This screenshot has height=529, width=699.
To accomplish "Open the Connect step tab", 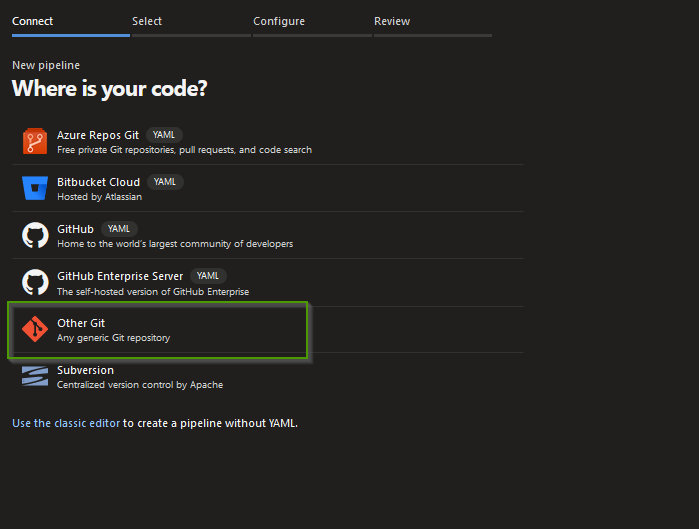I will coord(33,21).
